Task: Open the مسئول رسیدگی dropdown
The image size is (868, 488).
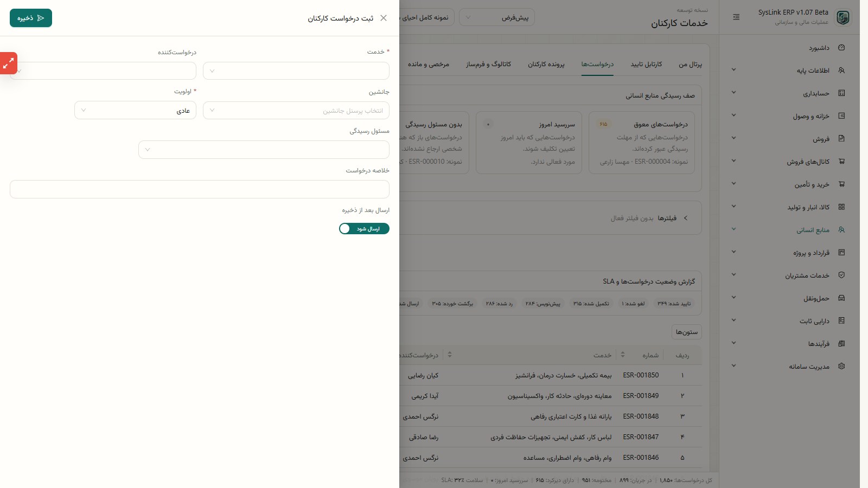Action: click(264, 150)
